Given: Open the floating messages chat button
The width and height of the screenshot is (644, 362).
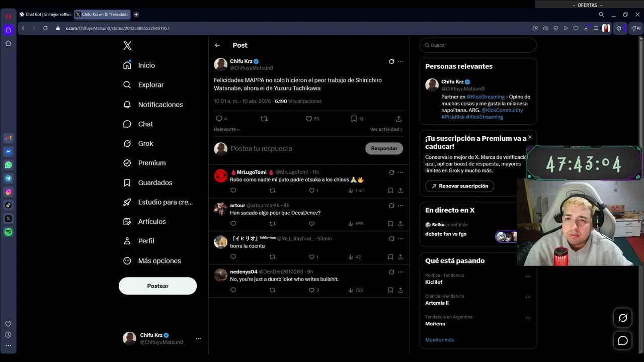Looking at the screenshot, I should (623, 341).
